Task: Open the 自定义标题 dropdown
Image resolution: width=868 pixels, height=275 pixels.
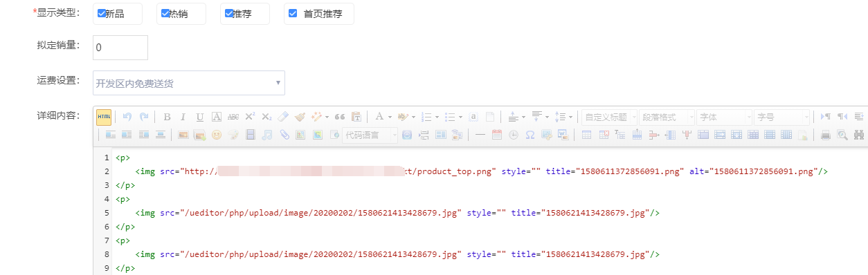Action: pyautogui.click(x=610, y=117)
